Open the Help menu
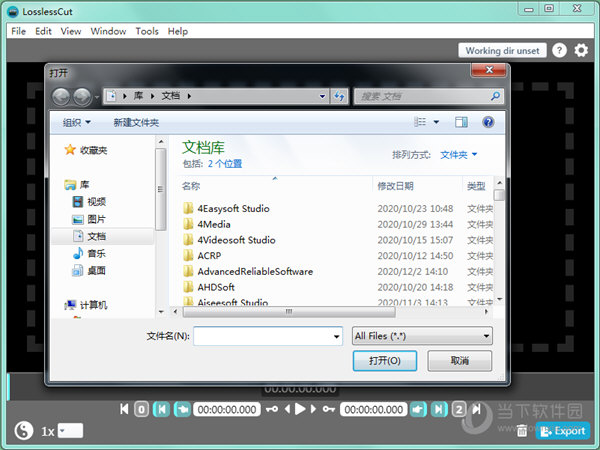 click(178, 31)
